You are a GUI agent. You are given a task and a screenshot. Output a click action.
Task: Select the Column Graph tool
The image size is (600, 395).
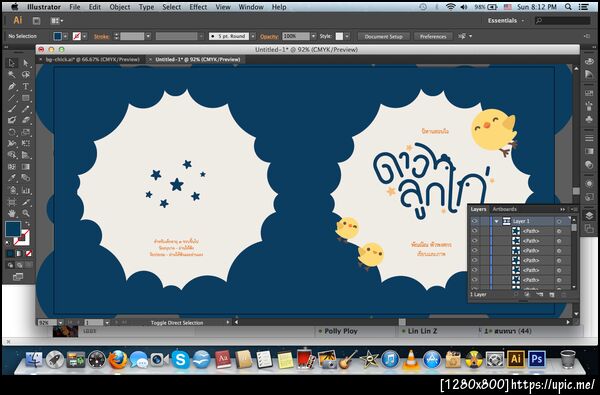25,190
